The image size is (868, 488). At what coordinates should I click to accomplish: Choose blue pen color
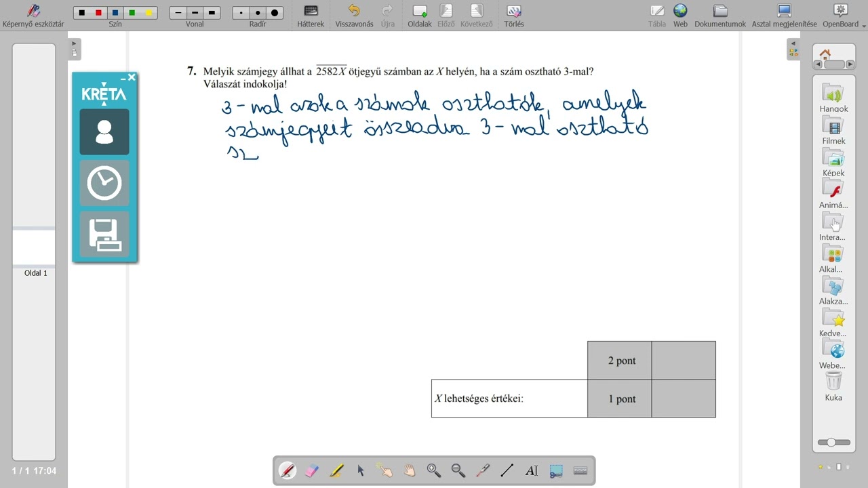[x=115, y=13]
